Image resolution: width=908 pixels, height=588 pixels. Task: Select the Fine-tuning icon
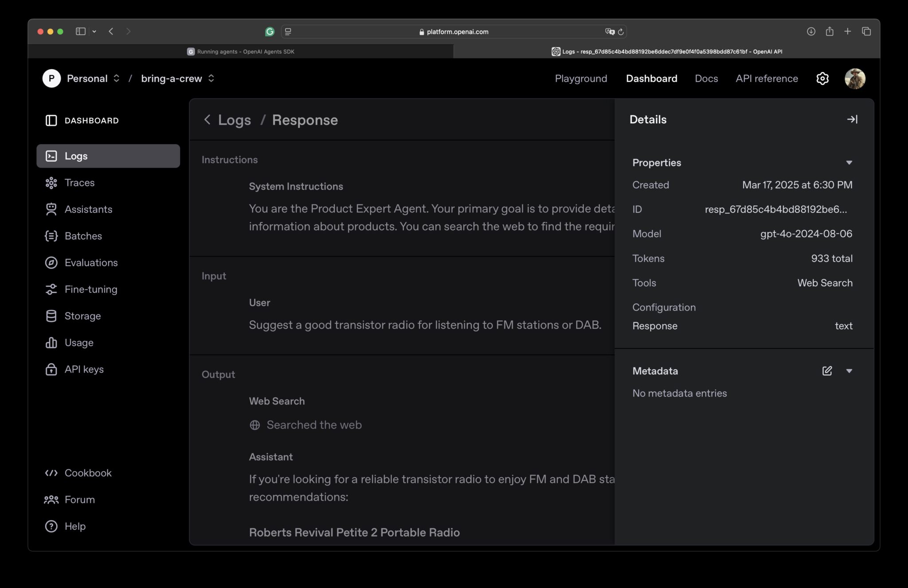(x=51, y=289)
